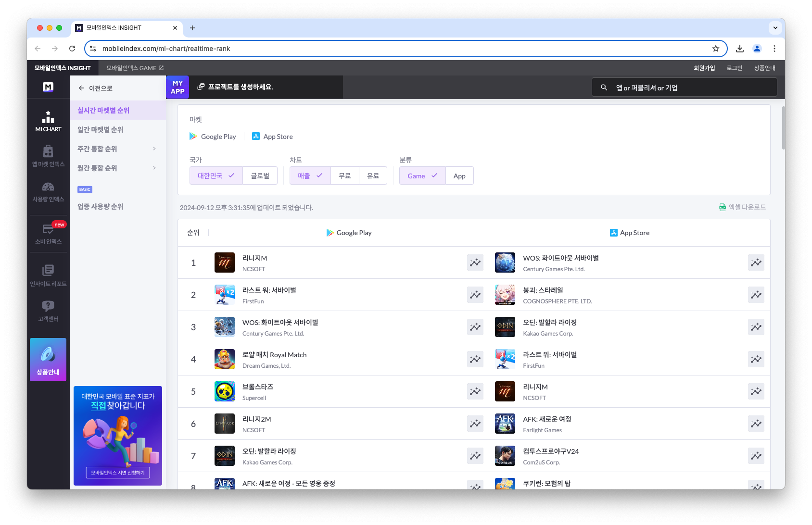Open 앱 마켓 인덱스 sidebar icon
812x525 pixels.
[x=48, y=156]
